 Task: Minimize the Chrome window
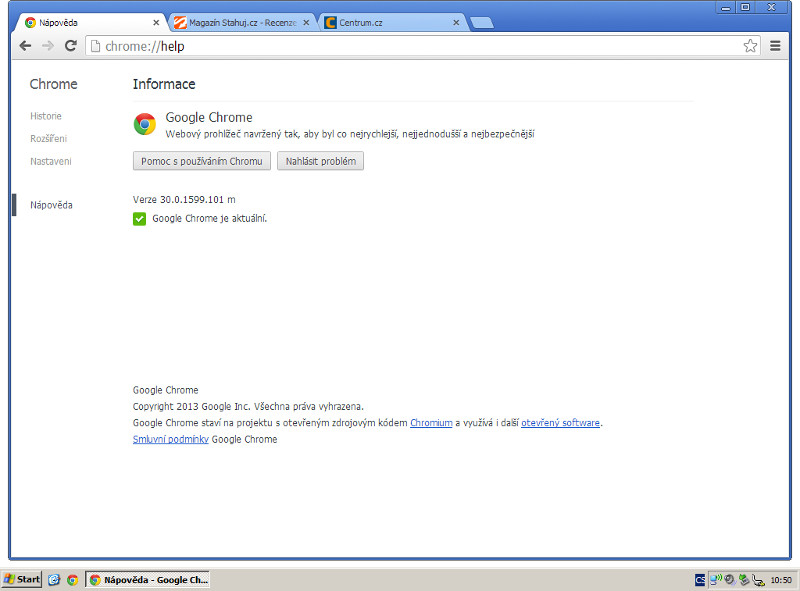(x=725, y=7)
